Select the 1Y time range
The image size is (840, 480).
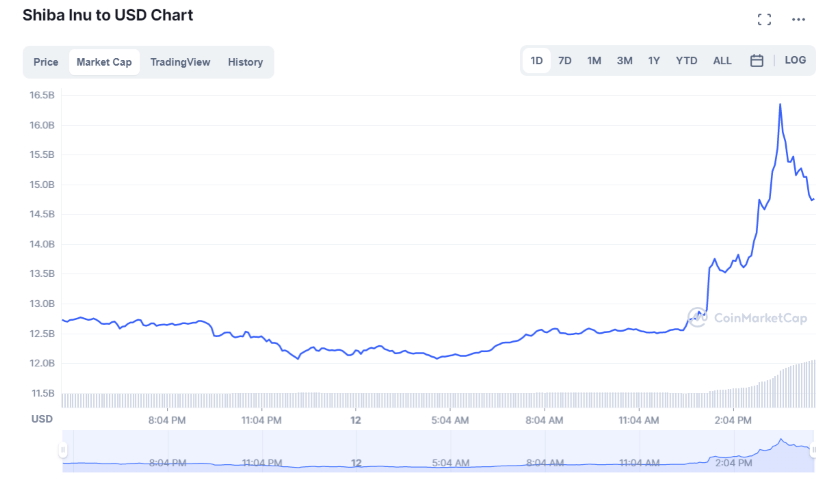[654, 61]
